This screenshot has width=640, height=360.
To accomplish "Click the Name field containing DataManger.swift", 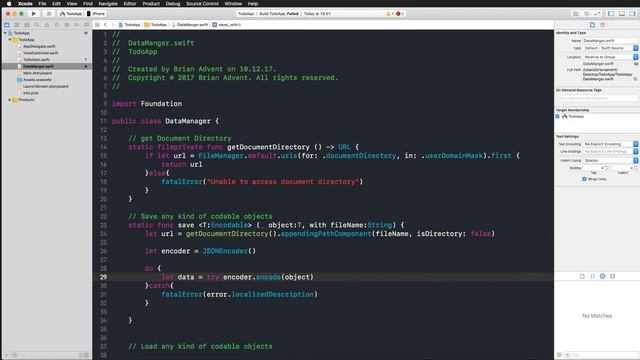I will click(x=610, y=41).
